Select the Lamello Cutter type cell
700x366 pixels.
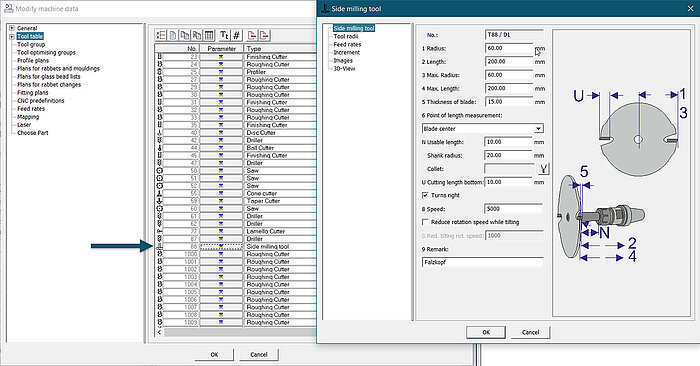click(280, 231)
